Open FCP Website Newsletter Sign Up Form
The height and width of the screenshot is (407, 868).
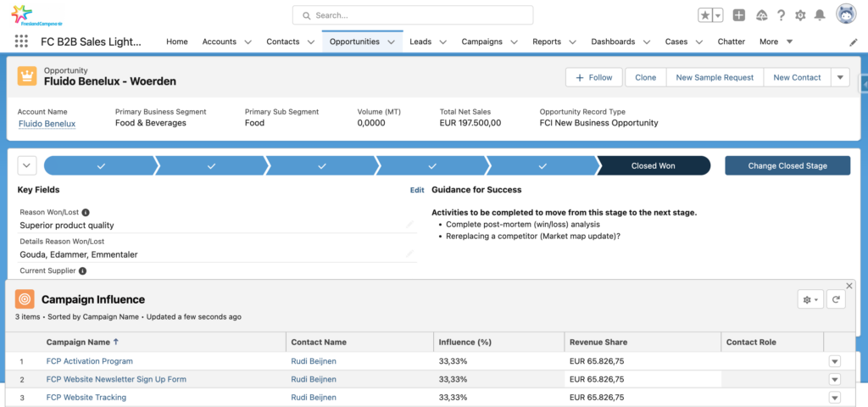[x=116, y=379]
